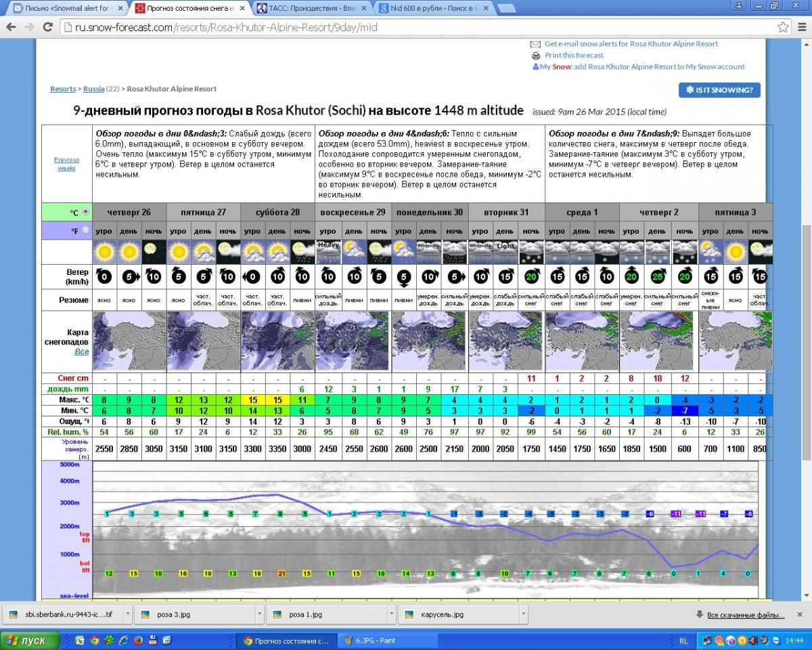Go forward using the browser forward arrow
Viewport: 812px width, 650px height.
(x=29, y=27)
